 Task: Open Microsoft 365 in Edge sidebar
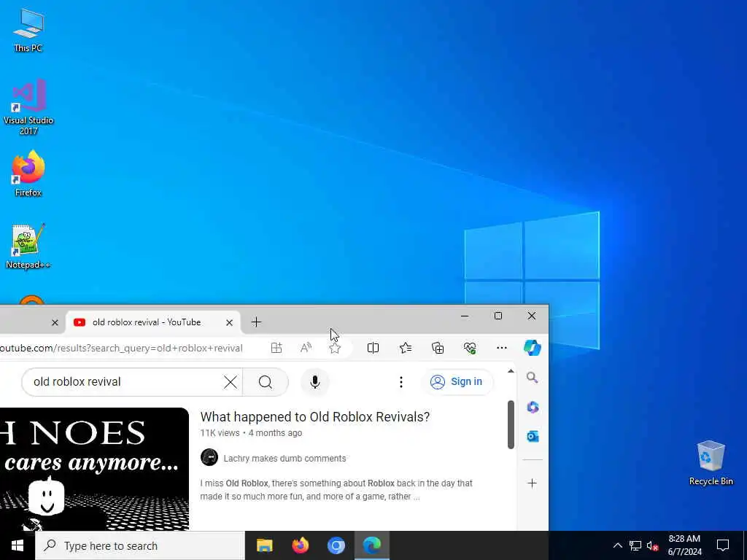coord(533,407)
